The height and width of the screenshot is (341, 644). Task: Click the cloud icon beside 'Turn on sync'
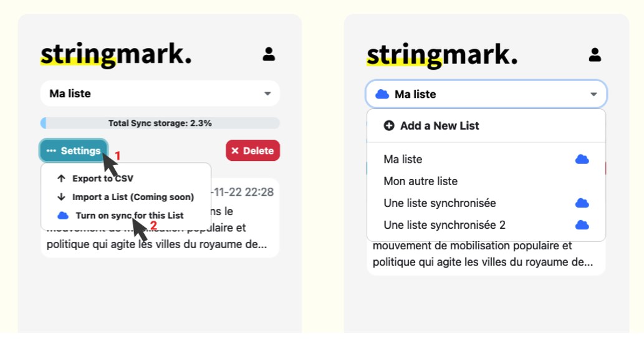tap(62, 216)
